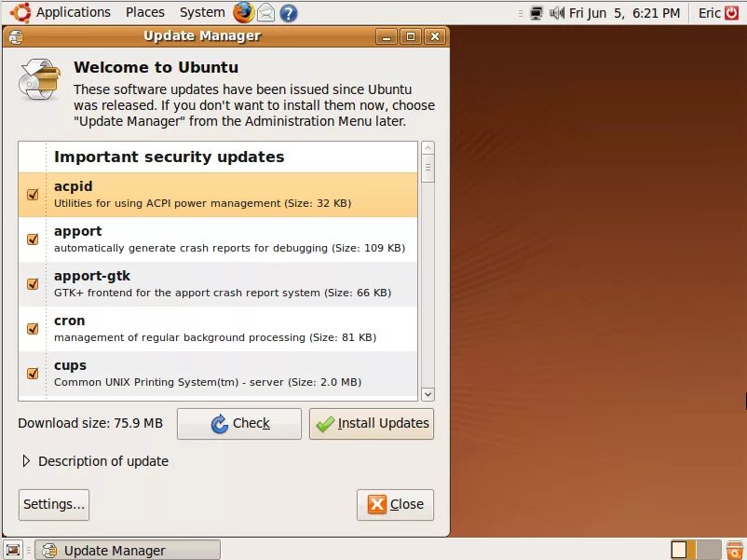
Task: Select the cron package name
Action: [70, 321]
